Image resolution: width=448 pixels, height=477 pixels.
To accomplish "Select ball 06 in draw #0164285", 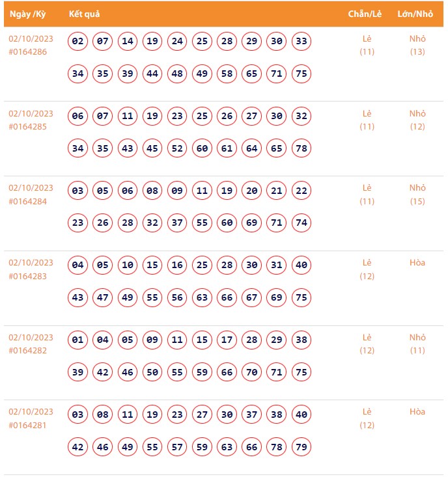I will 78,116.
